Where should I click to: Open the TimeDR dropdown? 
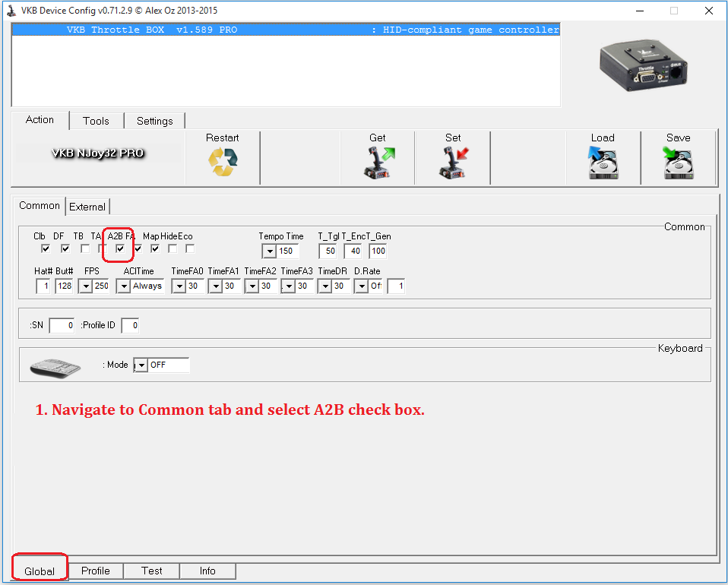pyautogui.click(x=325, y=286)
